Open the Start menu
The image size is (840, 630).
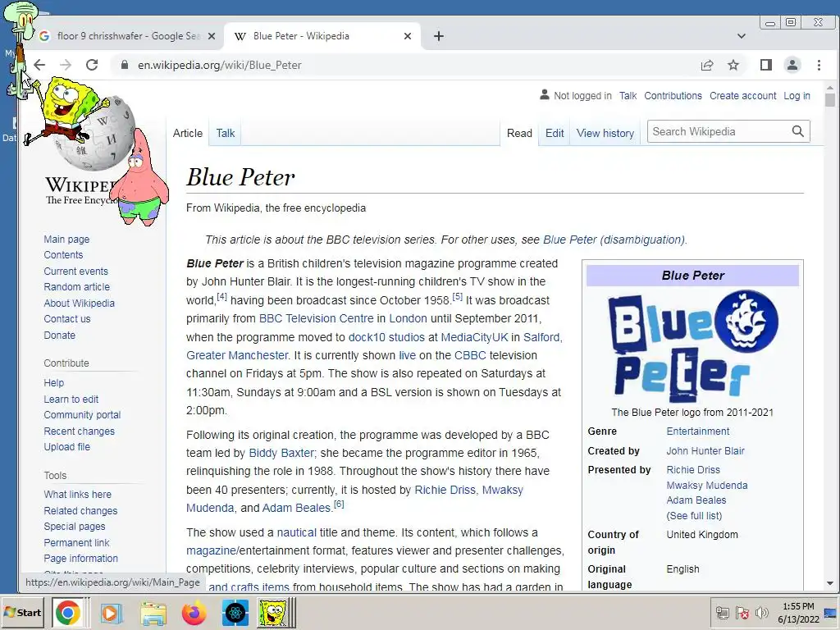pos(23,612)
